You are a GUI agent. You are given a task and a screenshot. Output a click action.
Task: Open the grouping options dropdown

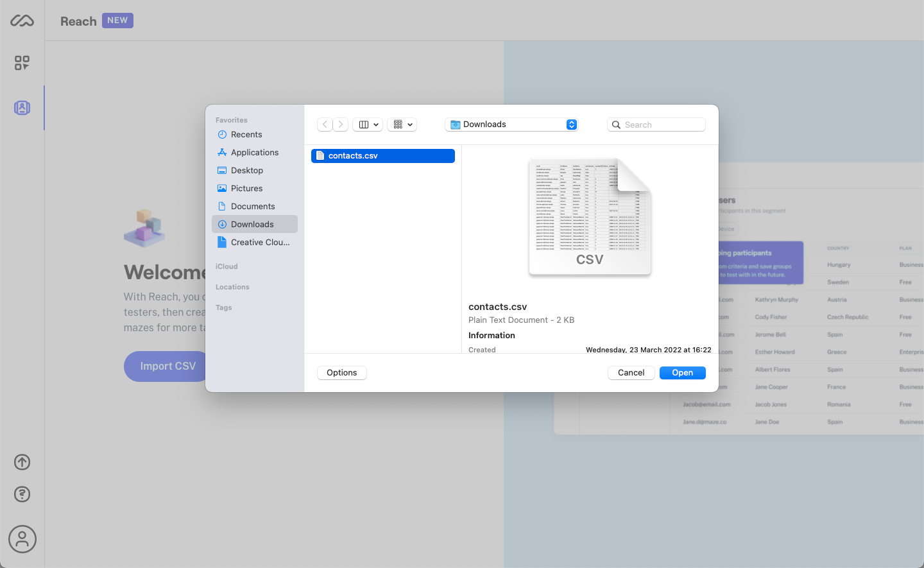[x=402, y=124]
